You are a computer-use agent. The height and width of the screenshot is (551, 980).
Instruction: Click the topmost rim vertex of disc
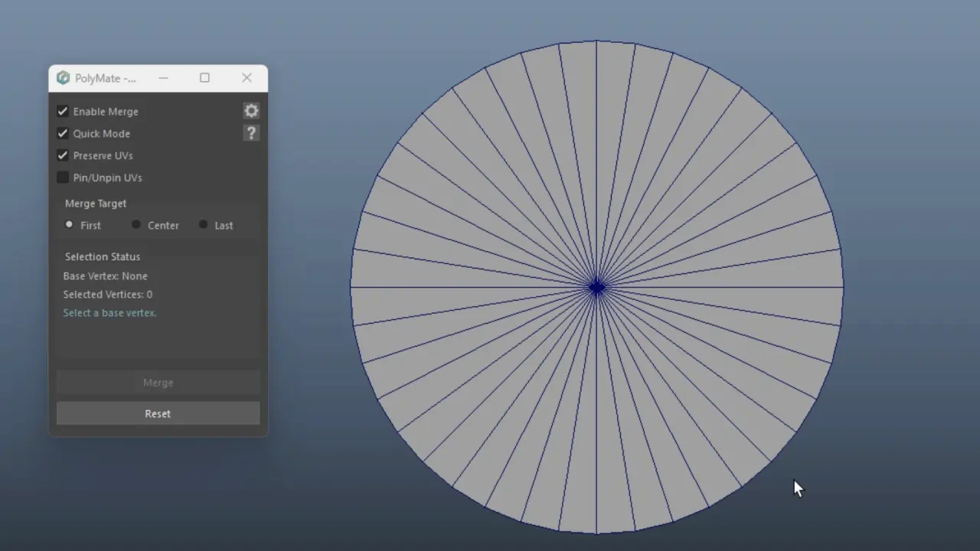click(x=597, y=41)
